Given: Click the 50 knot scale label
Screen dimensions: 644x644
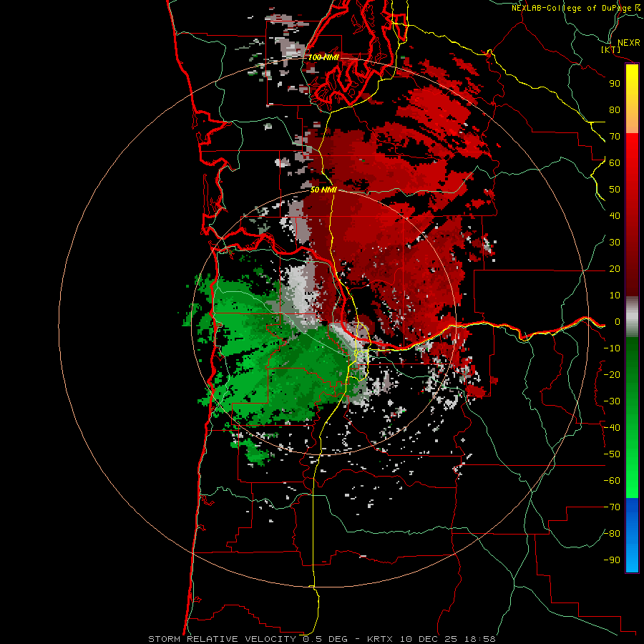Looking at the screenshot, I should [615, 190].
